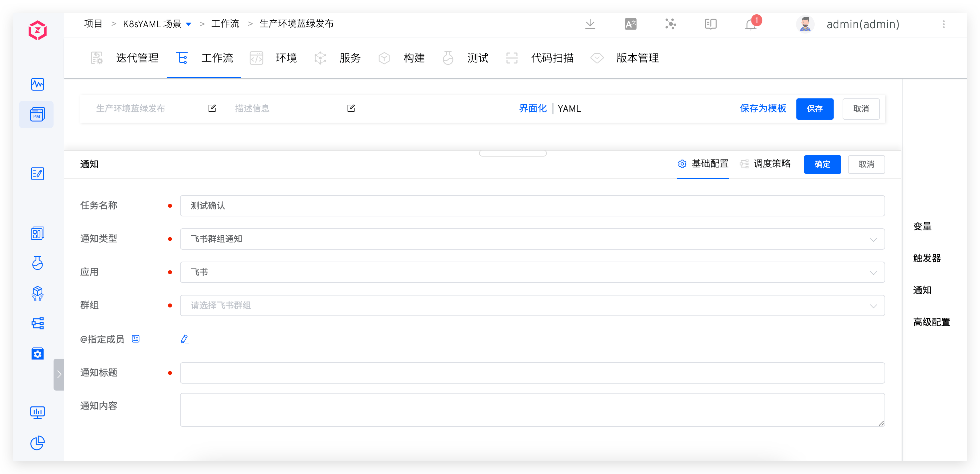
Task: Click the download icon in the top bar
Action: 590,24
